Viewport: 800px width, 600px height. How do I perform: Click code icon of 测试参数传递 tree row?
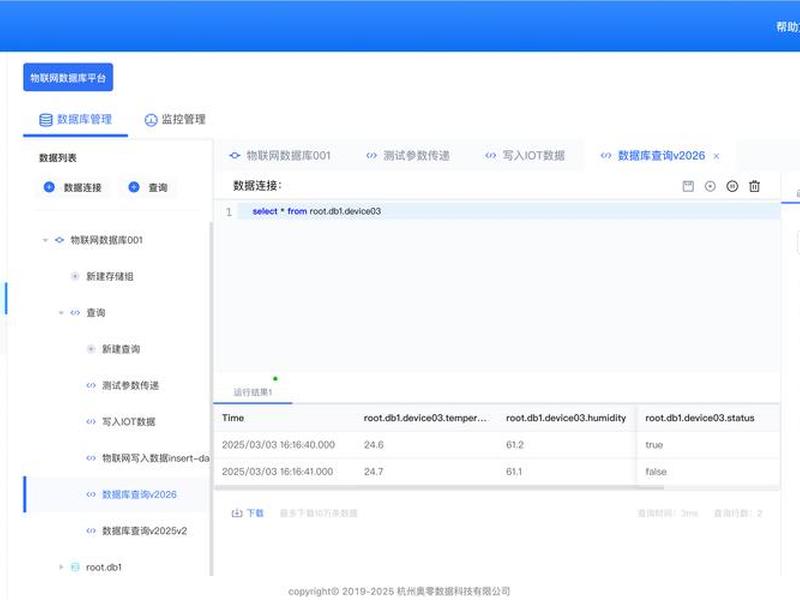91,385
